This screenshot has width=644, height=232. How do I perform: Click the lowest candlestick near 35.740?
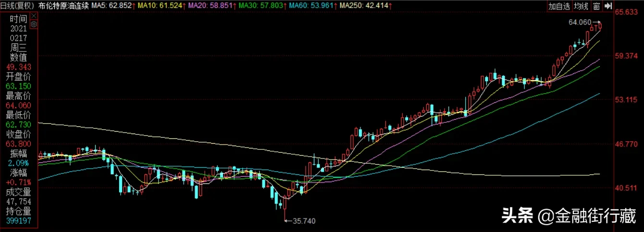tap(285, 207)
